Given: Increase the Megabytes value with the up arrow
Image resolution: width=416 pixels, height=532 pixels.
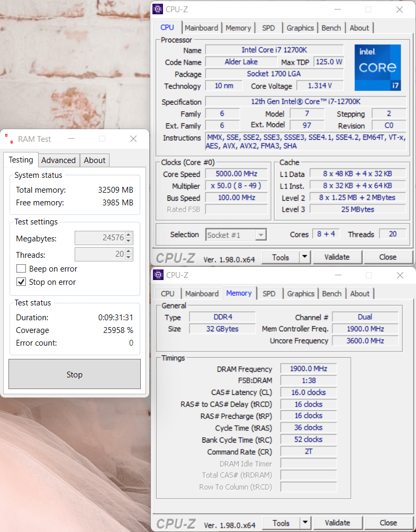Looking at the screenshot, I should tap(129, 235).
